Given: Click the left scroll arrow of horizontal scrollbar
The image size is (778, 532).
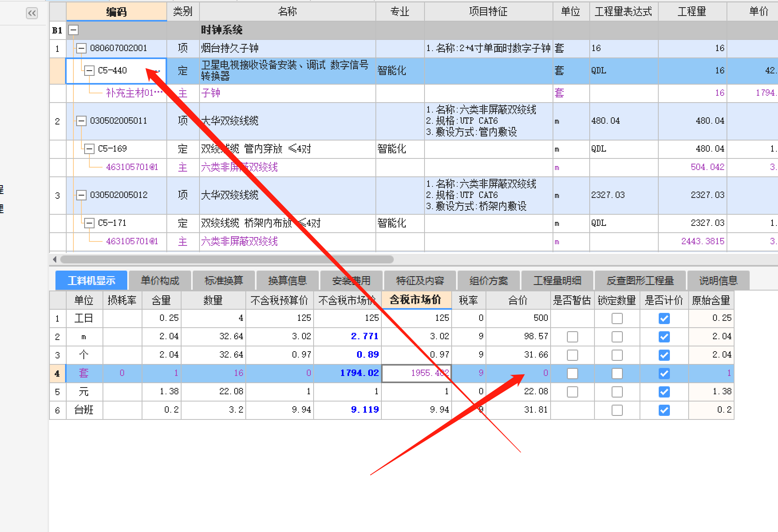Looking at the screenshot, I should point(55,259).
